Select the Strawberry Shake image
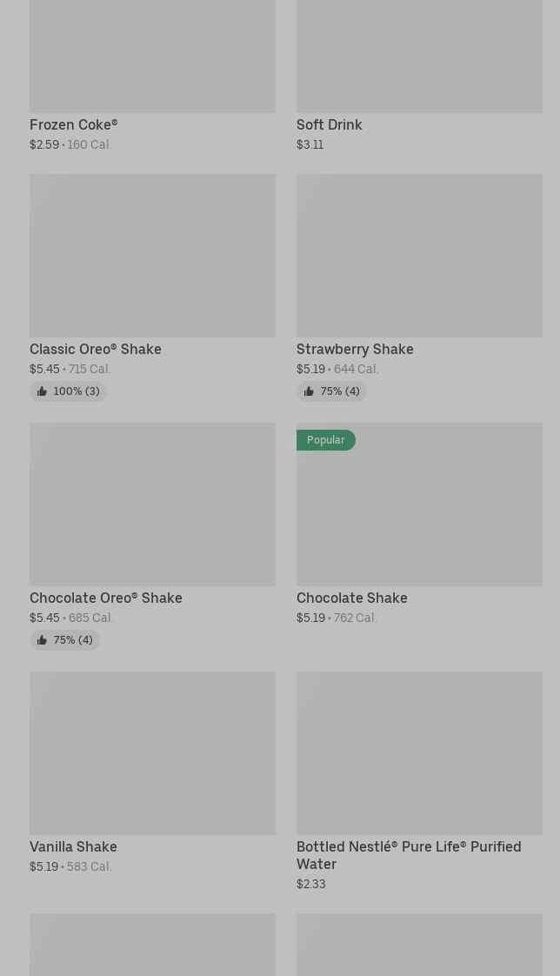This screenshot has height=976, width=560. point(419,255)
